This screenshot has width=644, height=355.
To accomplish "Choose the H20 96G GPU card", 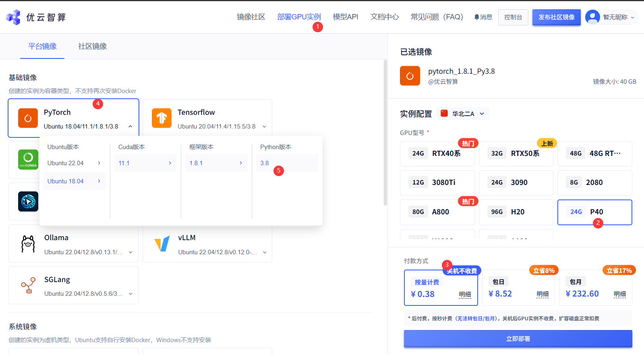I will pyautogui.click(x=516, y=212).
